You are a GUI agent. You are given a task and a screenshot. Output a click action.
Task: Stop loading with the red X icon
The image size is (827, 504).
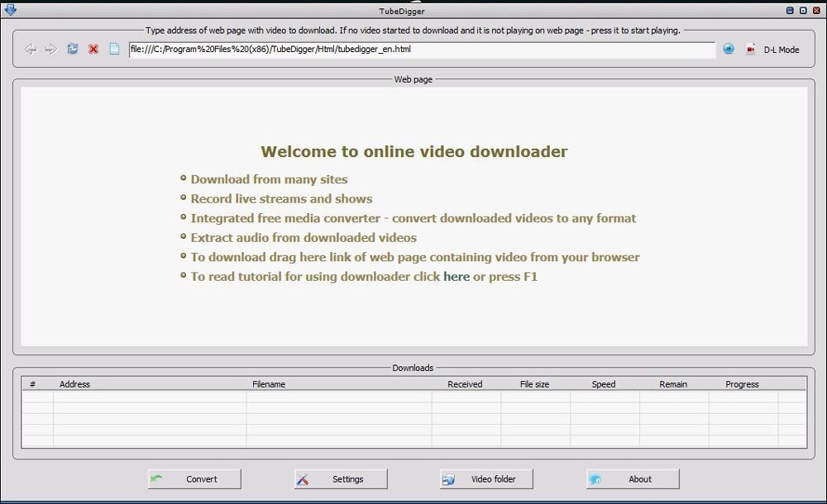click(93, 50)
